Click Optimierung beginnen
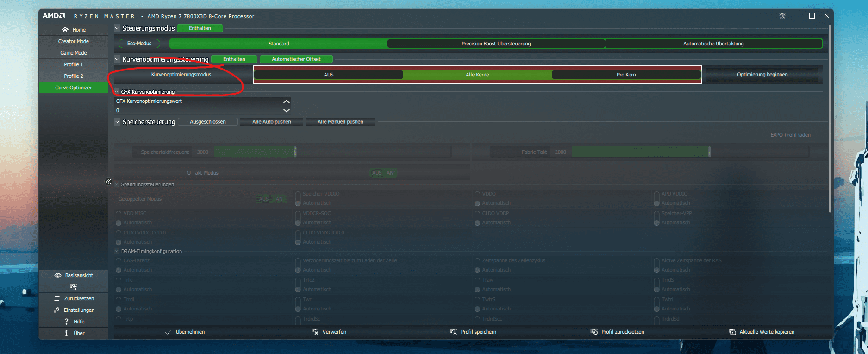Image resolution: width=868 pixels, height=354 pixels. coord(762,75)
